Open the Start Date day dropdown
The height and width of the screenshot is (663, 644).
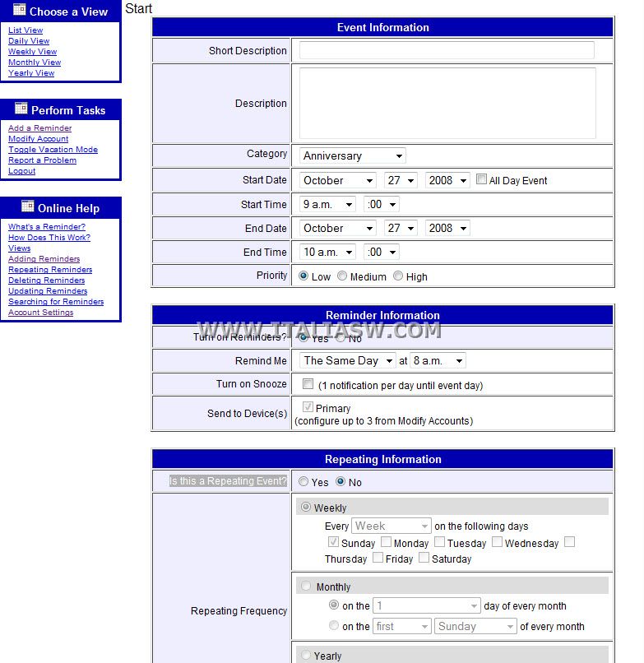[401, 180]
